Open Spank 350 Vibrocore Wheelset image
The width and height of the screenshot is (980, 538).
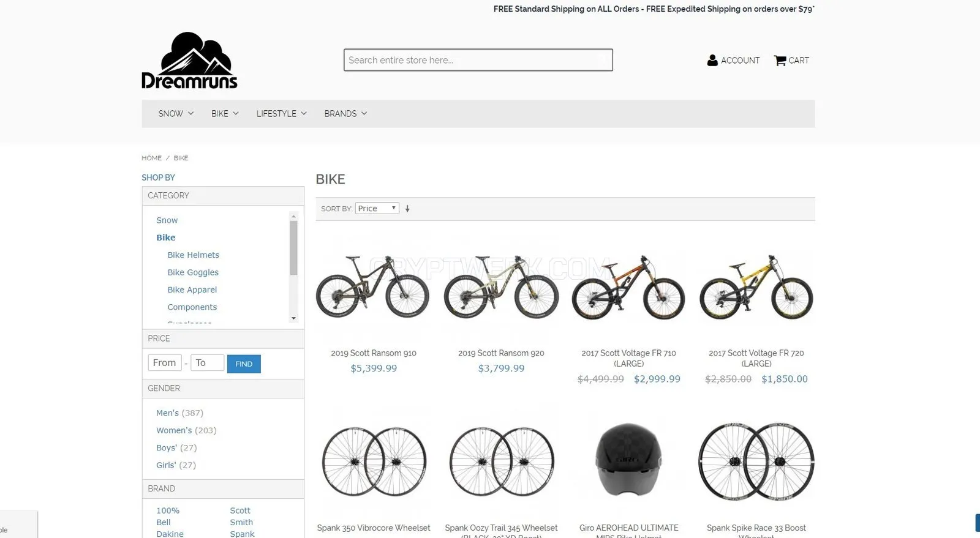coord(373,461)
